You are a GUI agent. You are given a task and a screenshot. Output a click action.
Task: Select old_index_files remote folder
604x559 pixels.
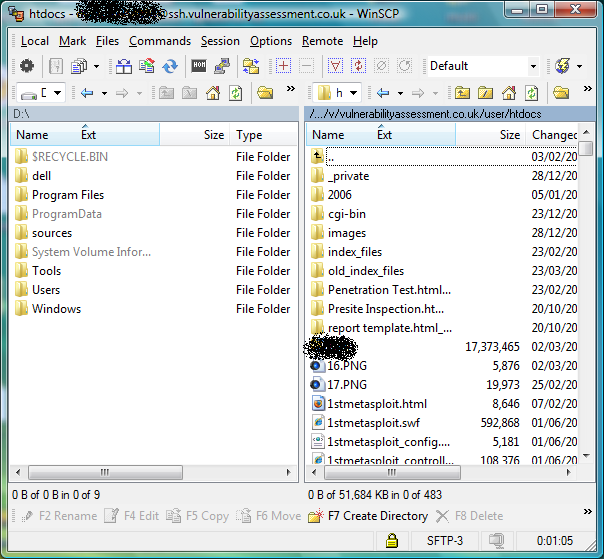click(x=366, y=271)
